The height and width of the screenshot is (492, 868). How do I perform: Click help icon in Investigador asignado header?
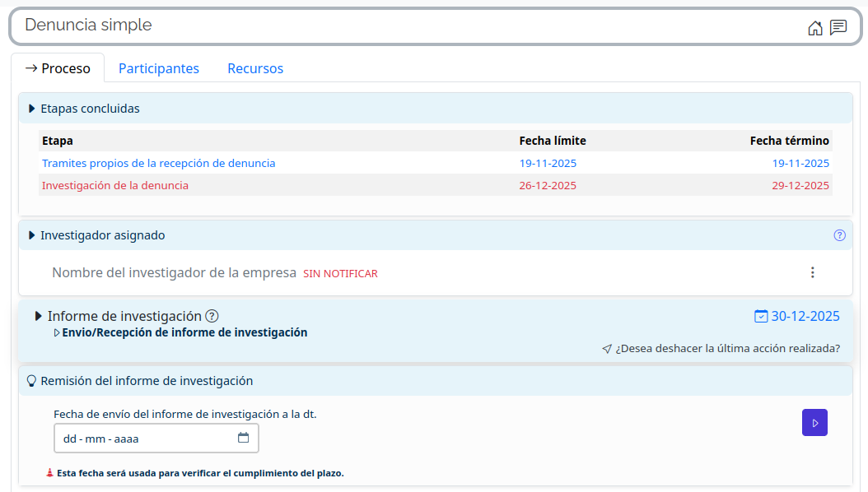tap(839, 235)
